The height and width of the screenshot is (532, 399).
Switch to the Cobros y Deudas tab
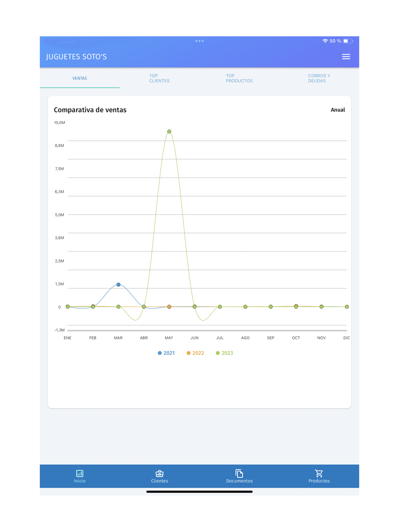[x=319, y=78]
